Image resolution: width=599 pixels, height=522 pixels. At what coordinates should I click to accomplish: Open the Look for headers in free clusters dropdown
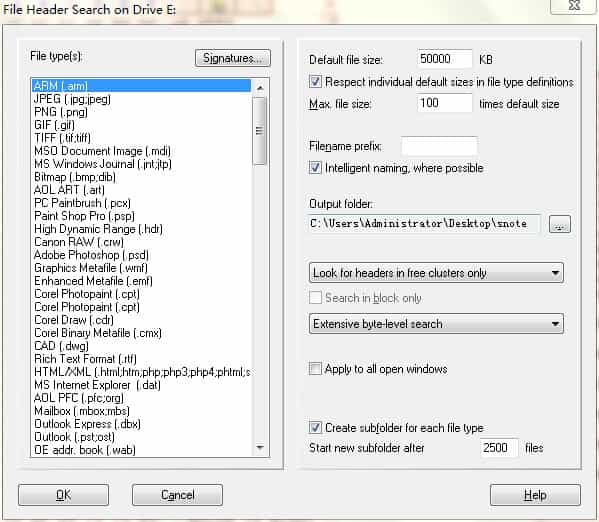[436, 273]
